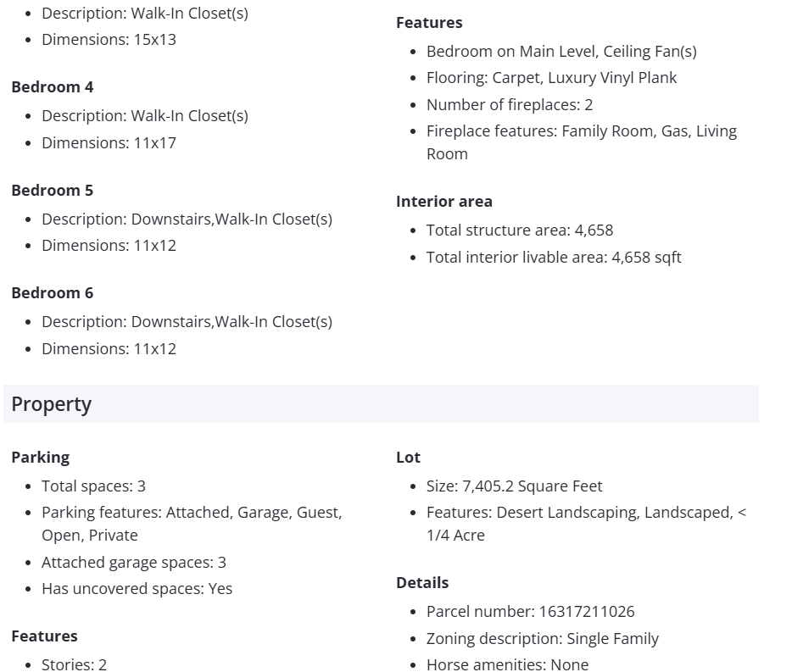Click the Bedroom 4 heading
The width and height of the screenshot is (792, 672).
tap(53, 87)
